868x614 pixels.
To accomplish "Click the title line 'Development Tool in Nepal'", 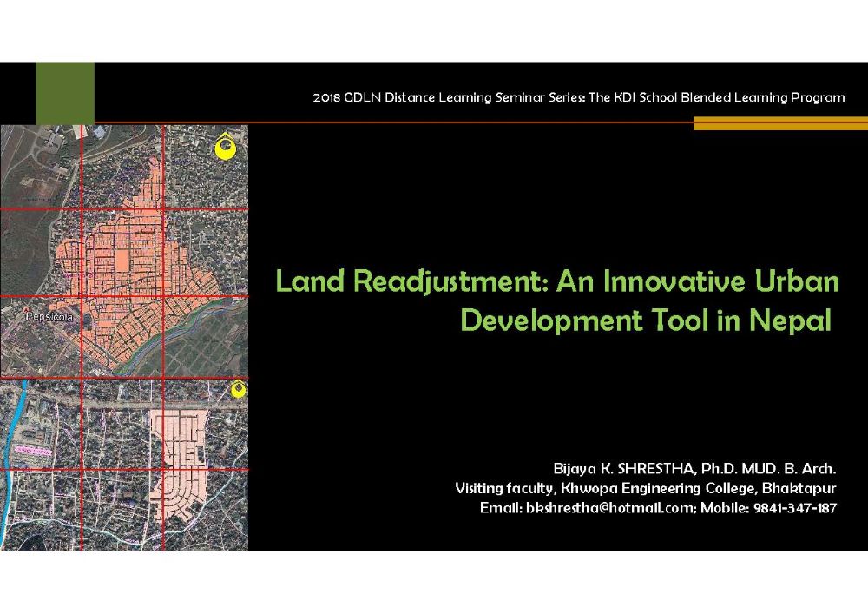I will pos(646,320).
